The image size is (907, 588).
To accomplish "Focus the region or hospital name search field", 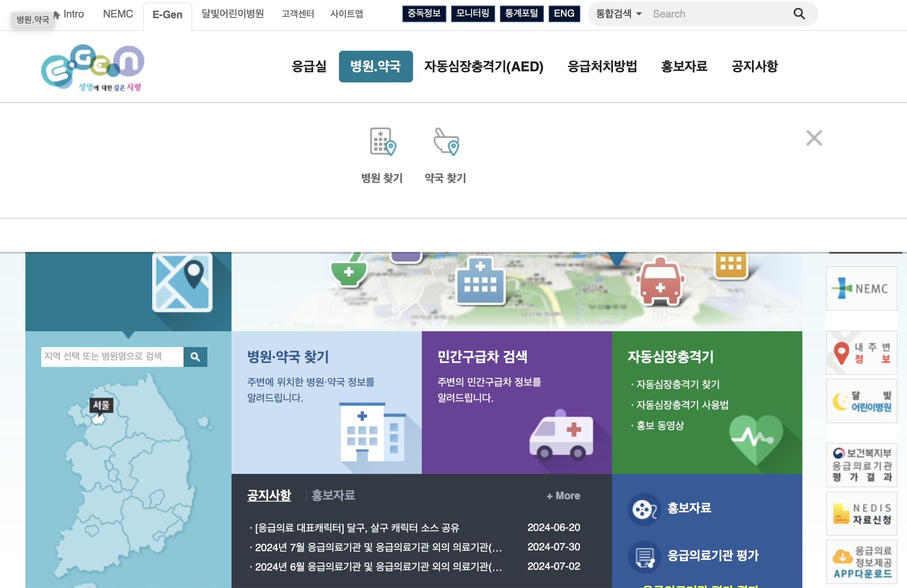I will (x=112, y=357).
